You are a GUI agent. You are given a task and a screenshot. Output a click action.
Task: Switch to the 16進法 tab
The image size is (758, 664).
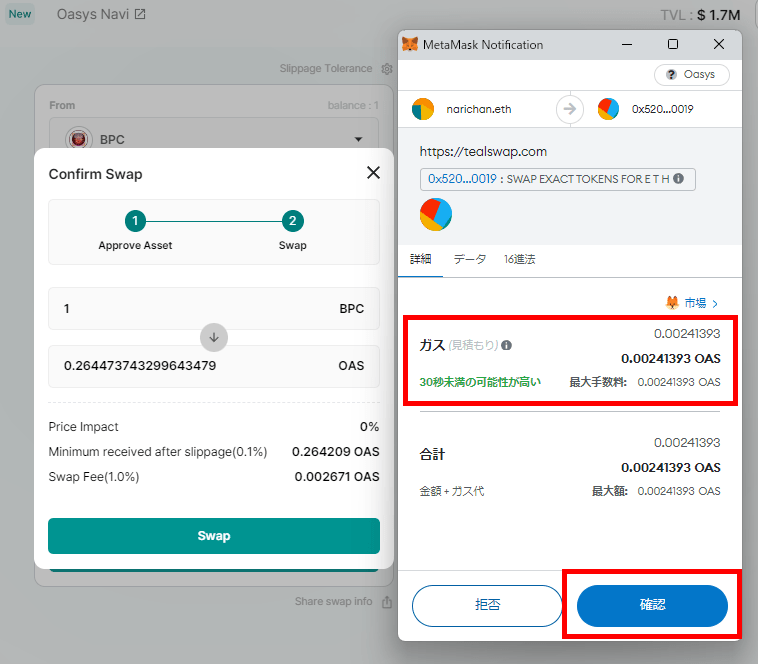tap(519, 259)
